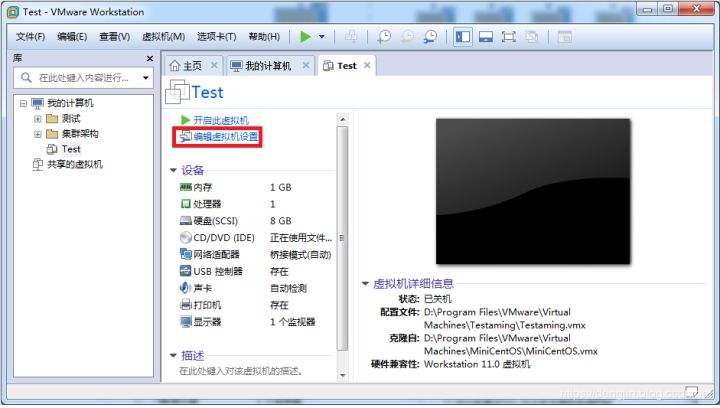Click the 声卡 sound card icon
This screenshot has width=720, height=408.
pyautogui.click(x=186, y=288)
